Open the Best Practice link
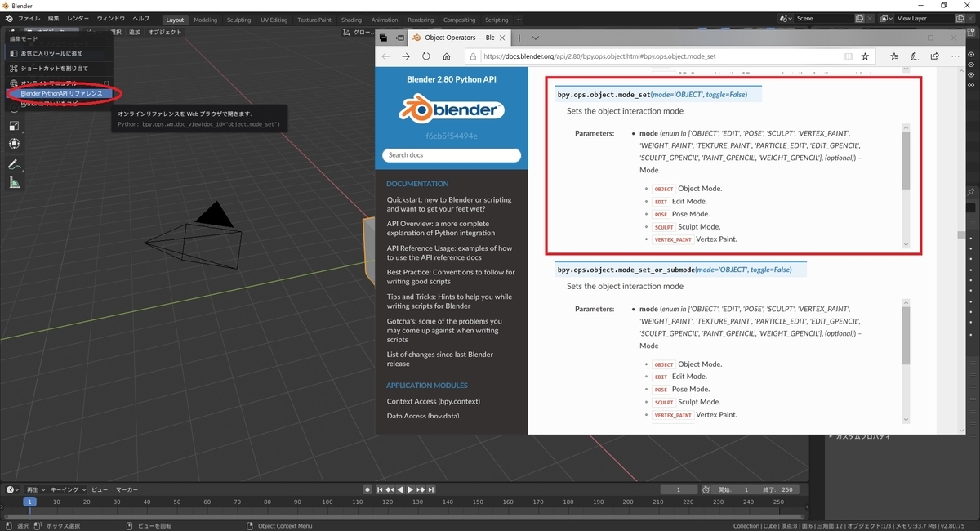The height and width of the screenshot is (531, 980). (x=451, y=277)
